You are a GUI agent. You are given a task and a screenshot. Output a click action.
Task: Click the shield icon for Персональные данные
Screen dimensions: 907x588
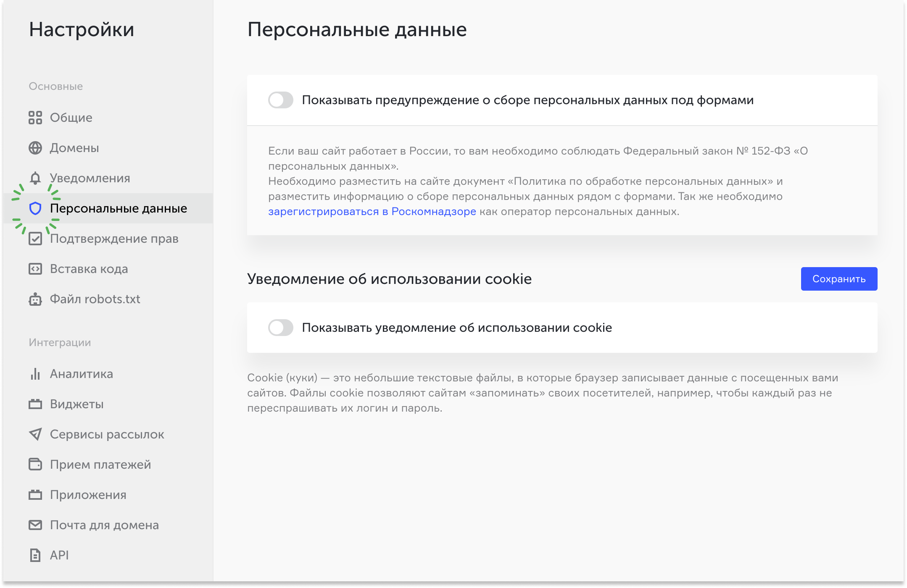(x=35, y=208)
